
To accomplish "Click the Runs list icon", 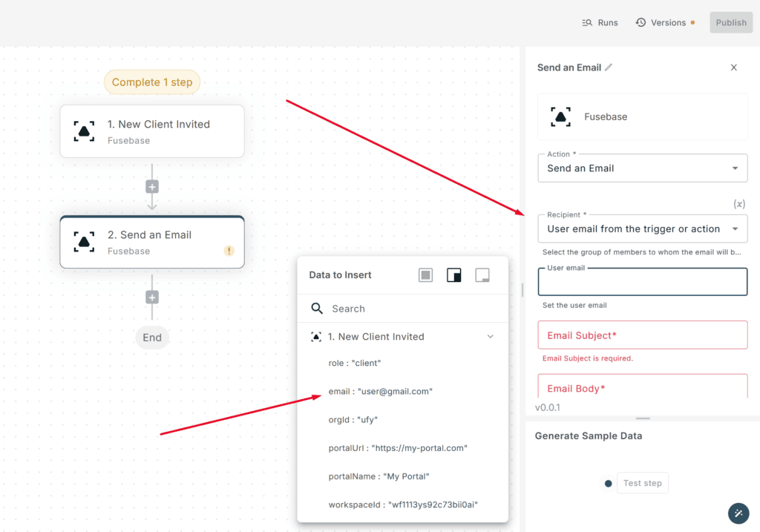I will 587,23.
